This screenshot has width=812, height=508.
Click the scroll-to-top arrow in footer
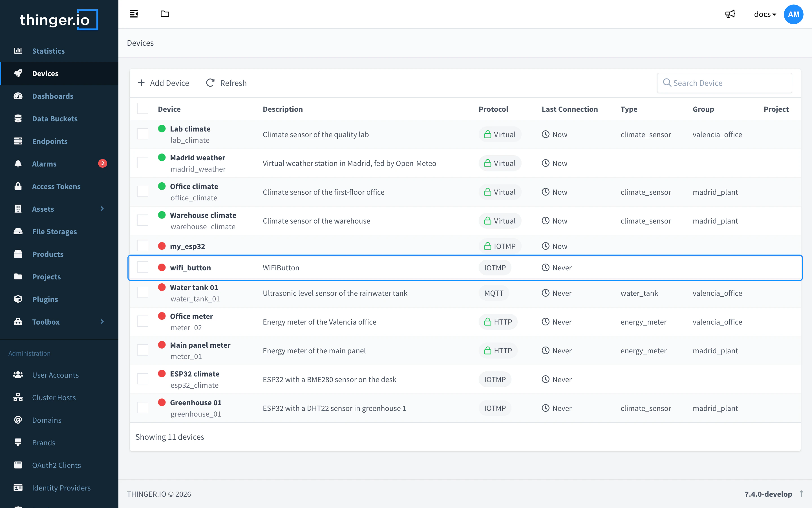pyautogui.click(x=801, y=494)
